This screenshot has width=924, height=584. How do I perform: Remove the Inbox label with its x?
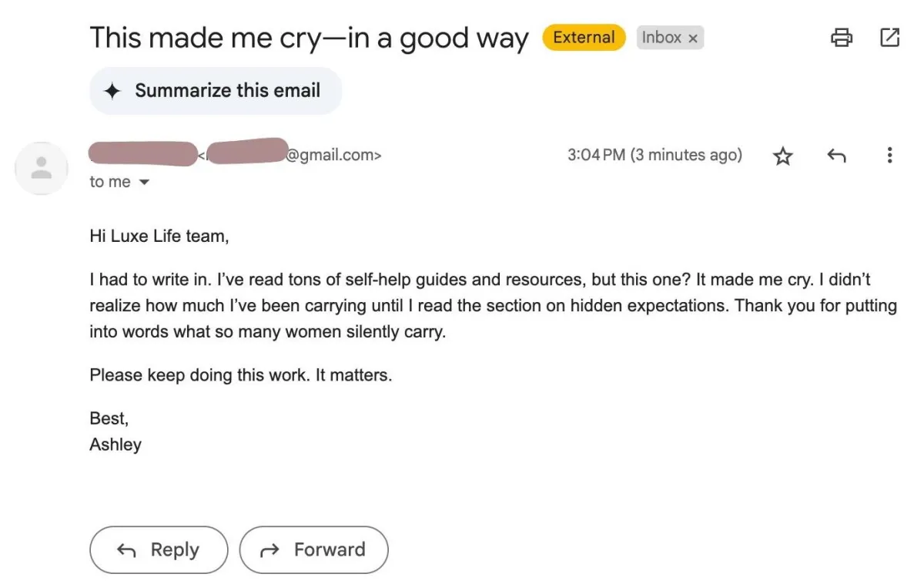692,38
